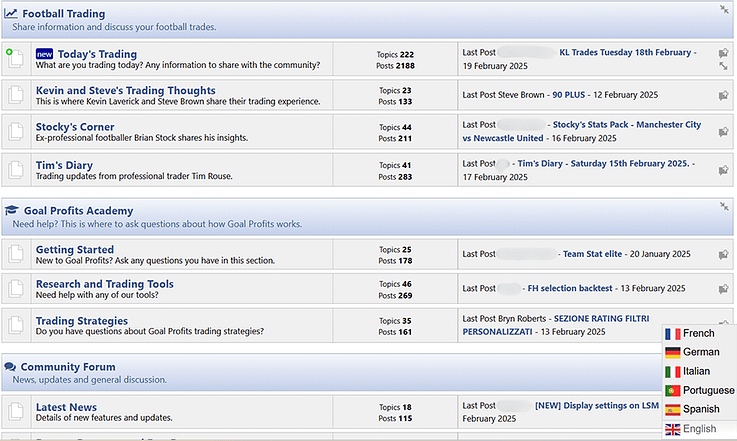
Task: Pick Italian from the language options
Action: coord(696,371)
